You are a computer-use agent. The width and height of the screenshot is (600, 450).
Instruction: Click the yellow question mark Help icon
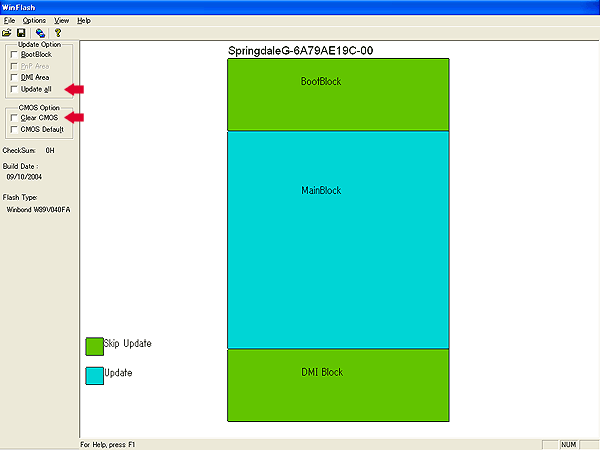[57, 32]
